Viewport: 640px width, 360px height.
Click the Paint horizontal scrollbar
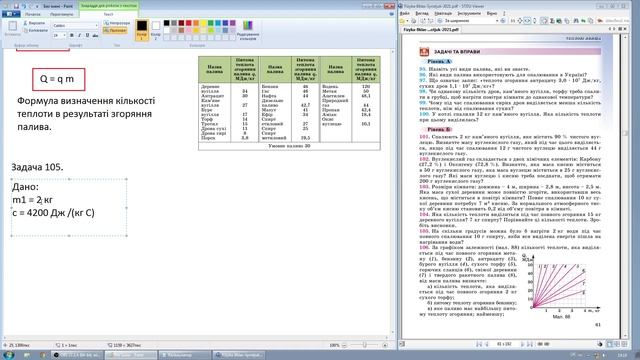coord(195,338)
